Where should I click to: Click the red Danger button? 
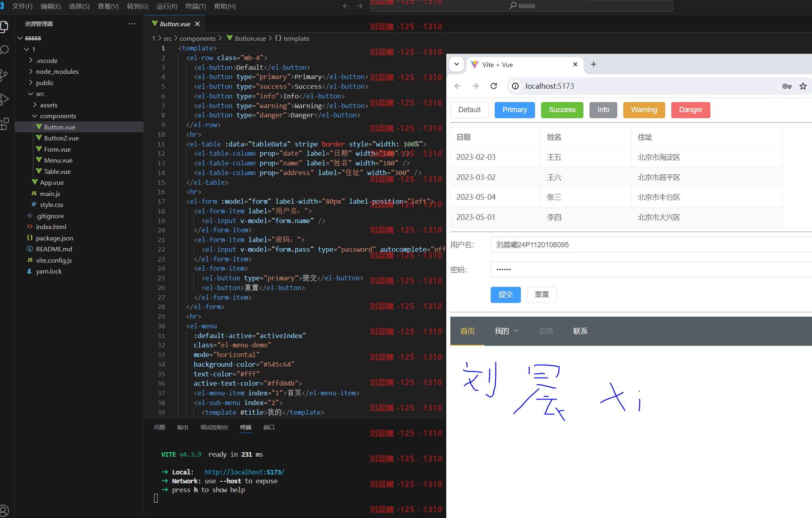[691, 110]
